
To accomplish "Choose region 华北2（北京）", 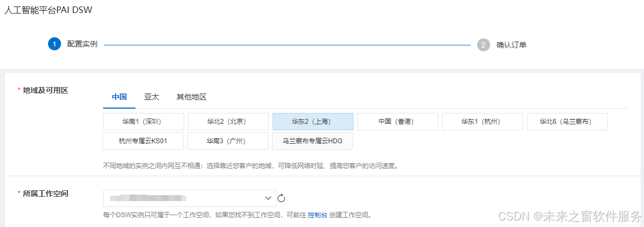I will (x=228, y=121).
